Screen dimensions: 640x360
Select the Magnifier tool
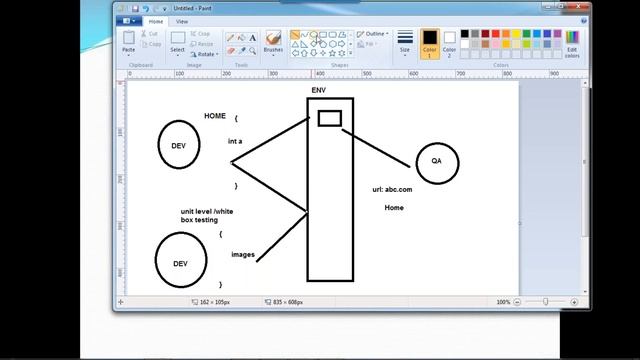(x=253, y=51)
